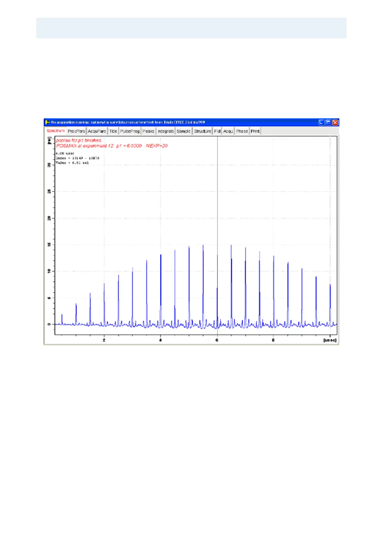Click the '6.00 usec' cursor readout

click(x=65, y=153)
